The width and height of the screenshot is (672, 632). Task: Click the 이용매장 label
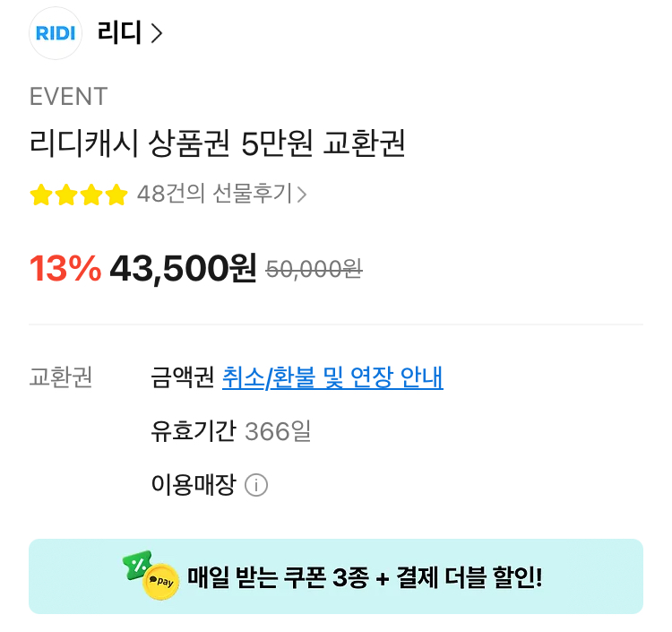194,485
